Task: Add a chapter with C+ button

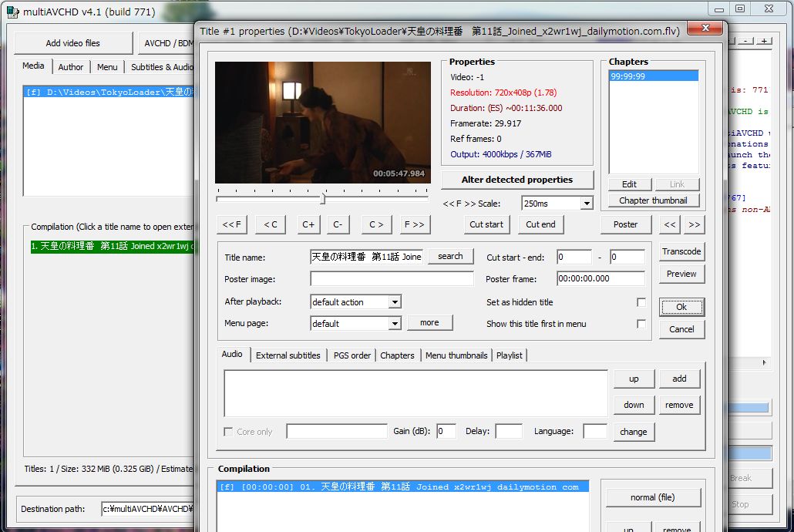Action: point(308,224)
